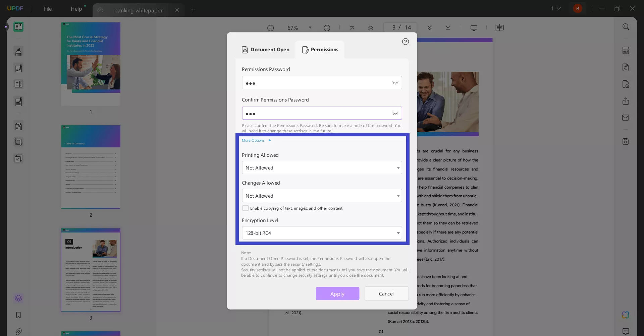Run OCR text recognition icon
Image resolution: width=644 pixels, height=336 pixels.
pyautogui.click(x=626, y=51)
